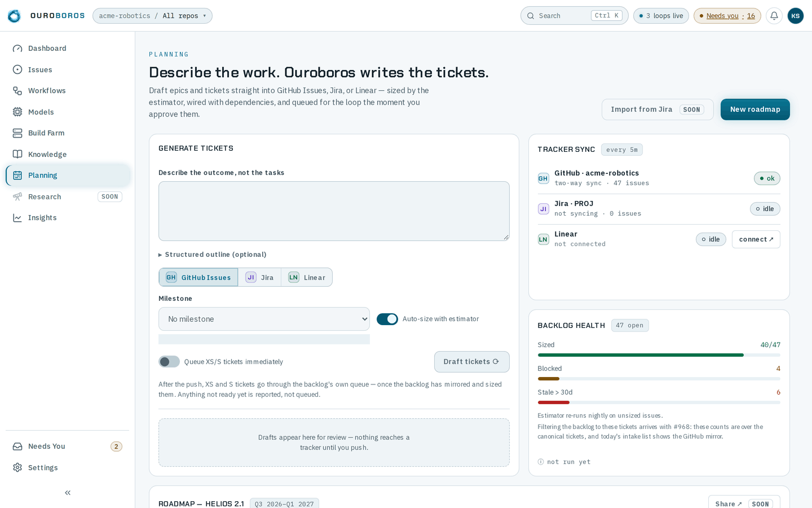
Task: Open Insights section
Action: click(68, 218)
